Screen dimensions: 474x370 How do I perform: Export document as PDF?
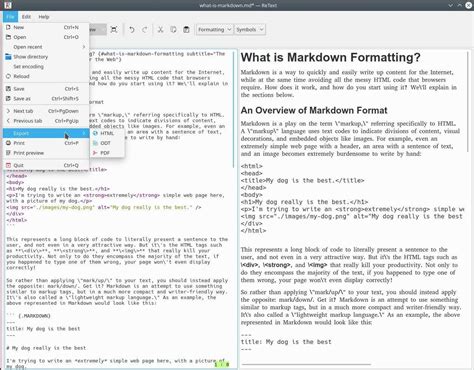click(x=107, y=153)
